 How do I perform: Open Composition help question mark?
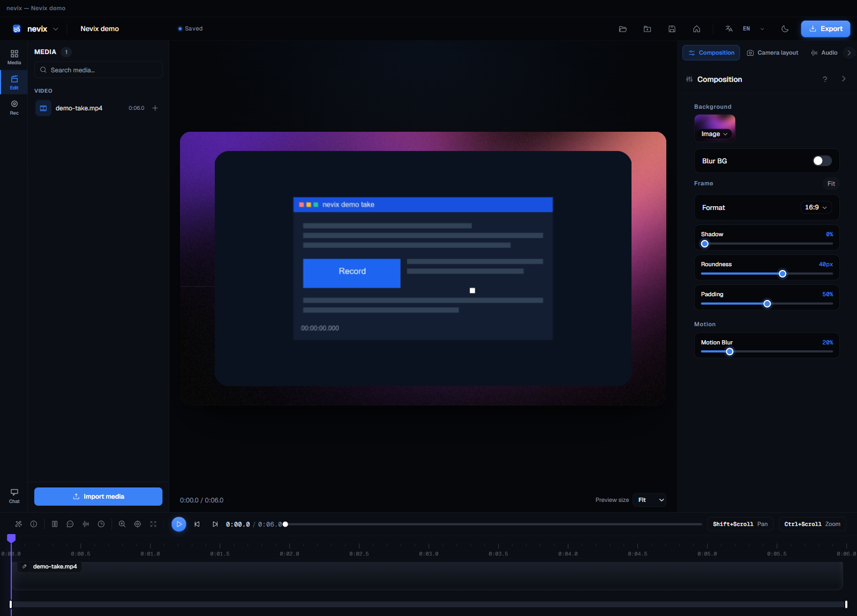[x=825, y=79]
